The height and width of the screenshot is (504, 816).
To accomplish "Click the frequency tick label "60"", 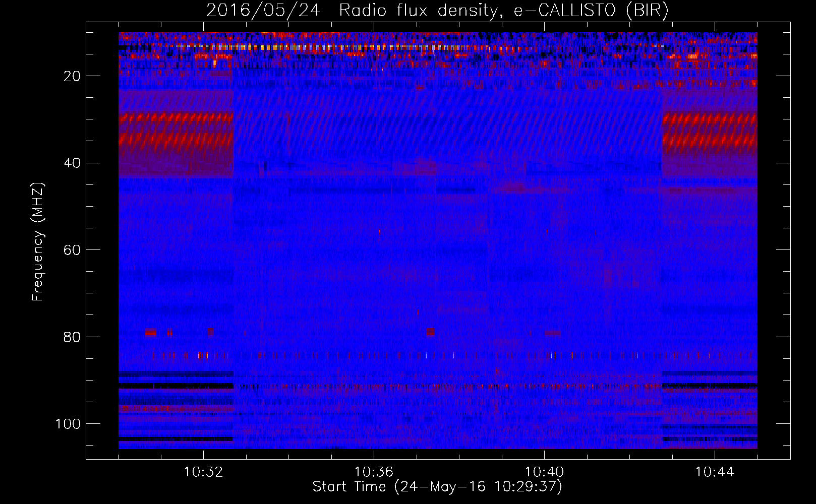I will pyautogui.click(x=73, y=250).
